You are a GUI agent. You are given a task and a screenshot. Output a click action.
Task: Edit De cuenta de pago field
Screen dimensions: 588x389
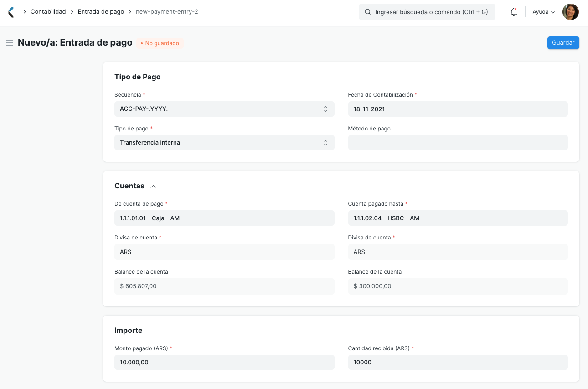(x=224, y=218)
